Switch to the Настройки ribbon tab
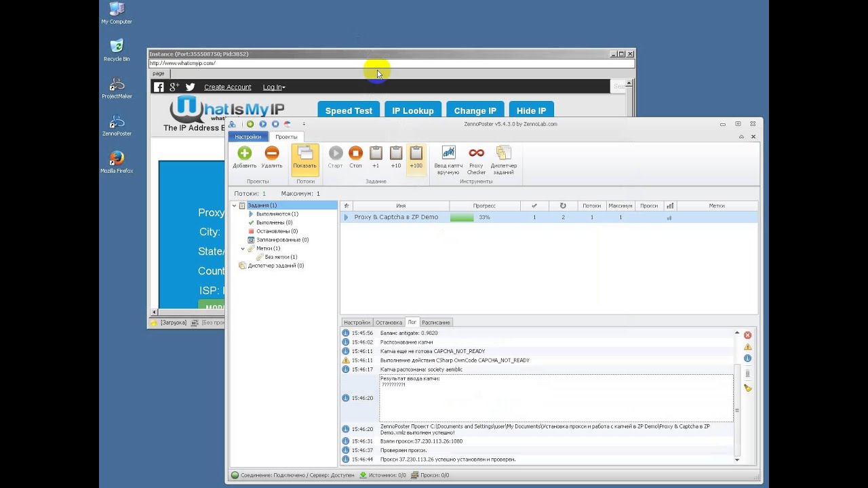 coord(248,137)
